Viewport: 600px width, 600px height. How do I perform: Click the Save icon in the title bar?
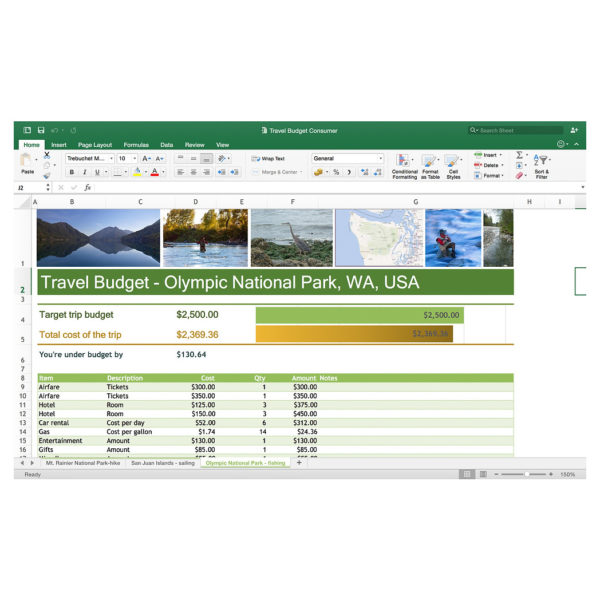[x=41, y=130]
